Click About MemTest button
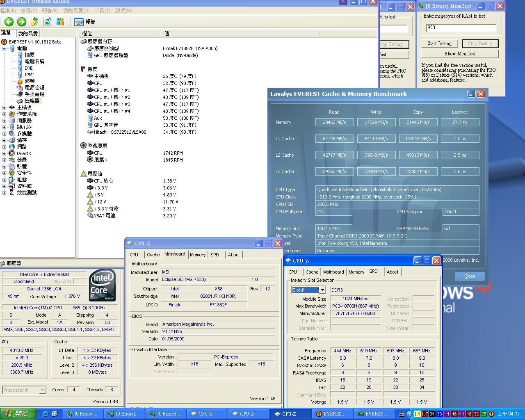This screenshot has height=420, width=525. pyautogui.click(x=460, y=54)
